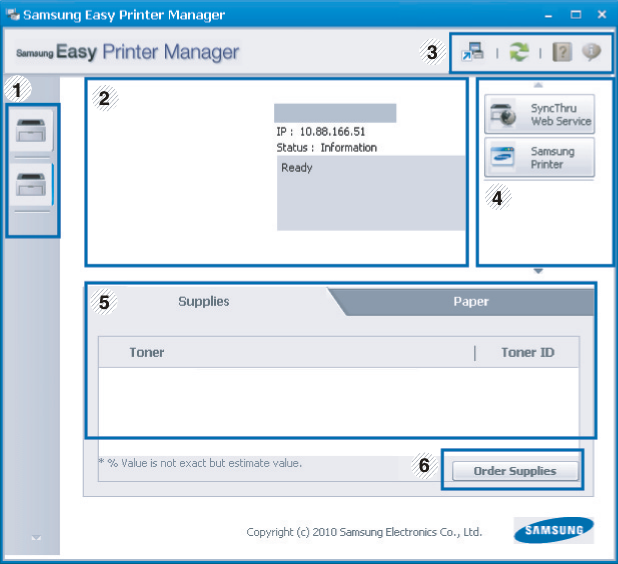Expand printer list using bottom chevron
618x564 pixels.
pyautogui.click(x=36, y=538)
